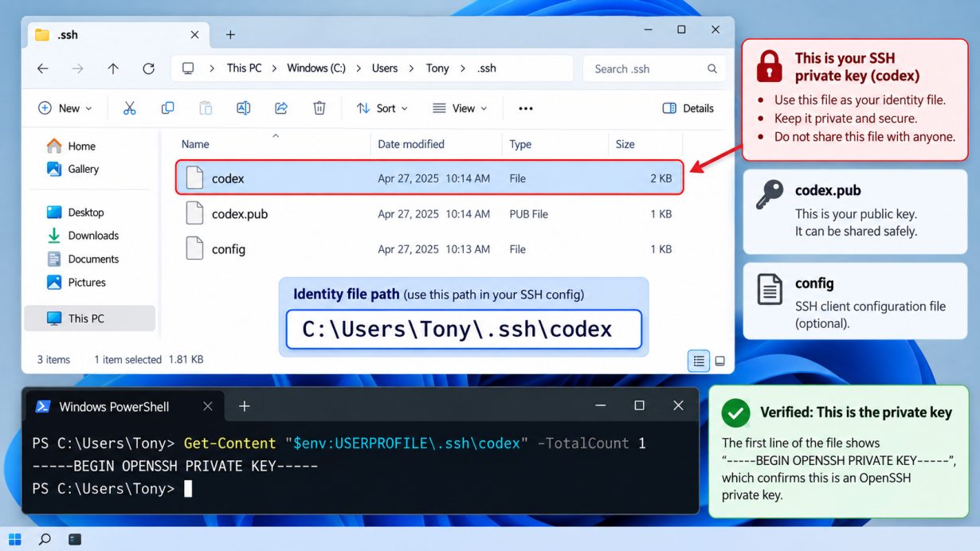Refresh the .ssh folder view
The height and width of the screenshot is (551, 980).
pos(148,68)
